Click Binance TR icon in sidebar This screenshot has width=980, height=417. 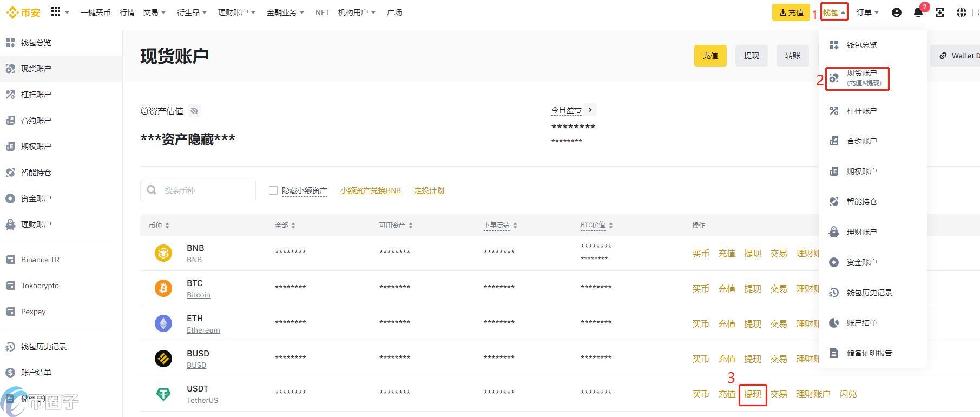(10, 260)
